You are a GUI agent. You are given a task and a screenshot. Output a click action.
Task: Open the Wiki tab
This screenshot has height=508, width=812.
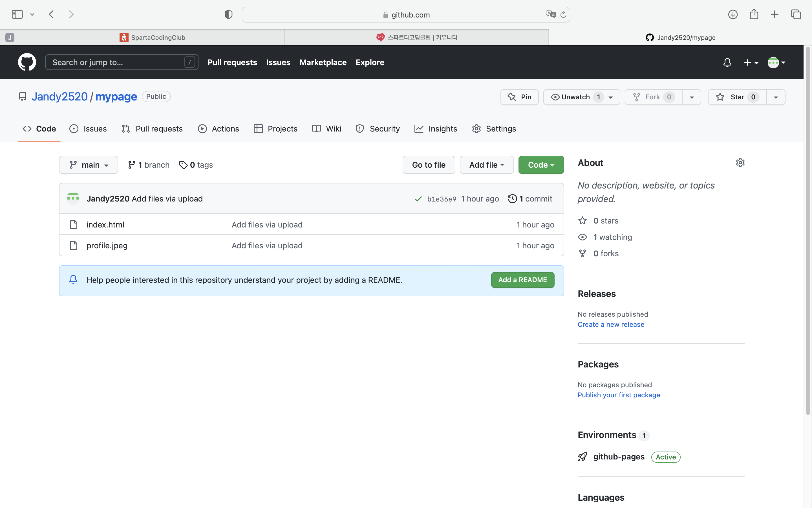[326, 129]
